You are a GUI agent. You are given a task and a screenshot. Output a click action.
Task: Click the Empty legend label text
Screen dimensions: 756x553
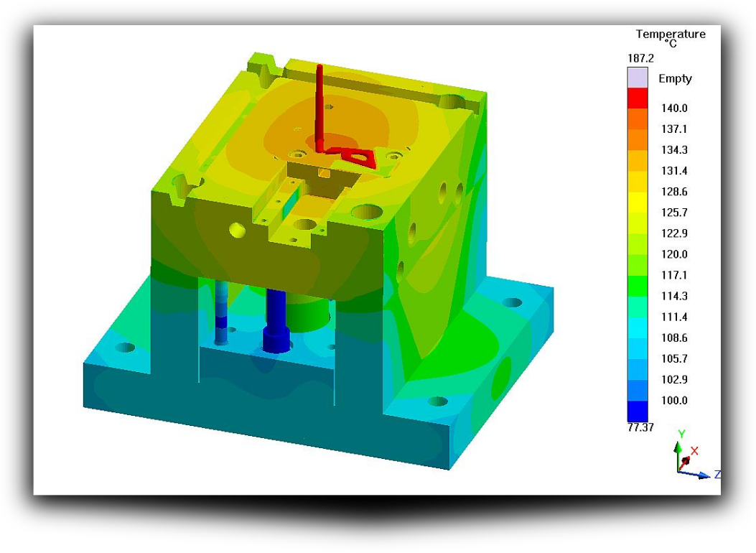coord(675,78)
